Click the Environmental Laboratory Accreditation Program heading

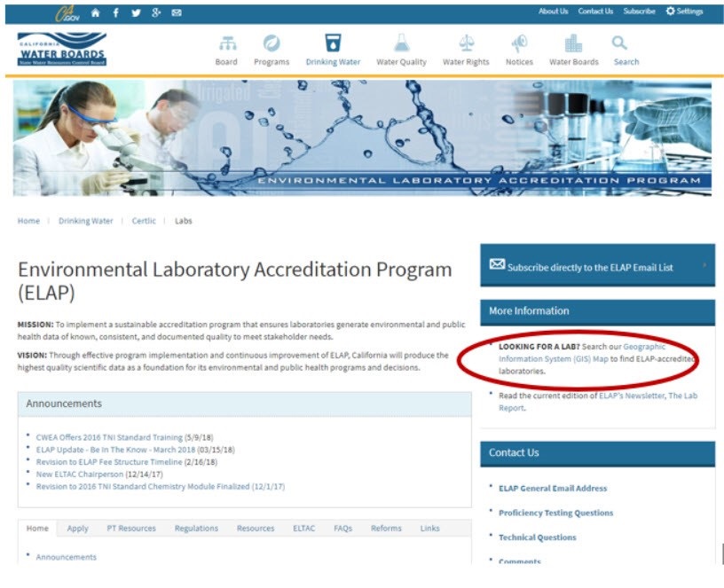click(x=234, y=280)
